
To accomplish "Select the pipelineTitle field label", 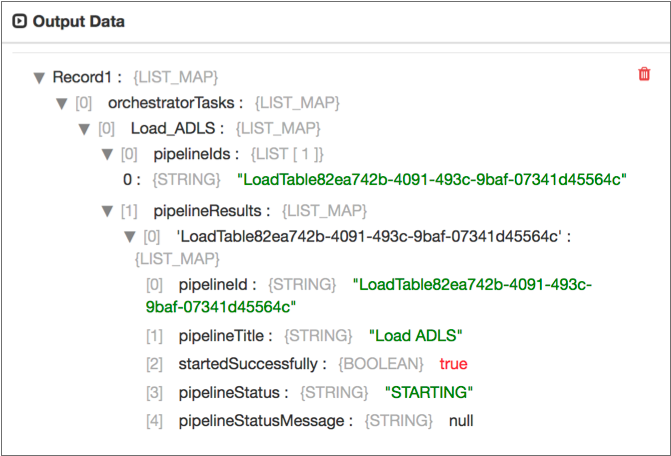I will (223, 335).
